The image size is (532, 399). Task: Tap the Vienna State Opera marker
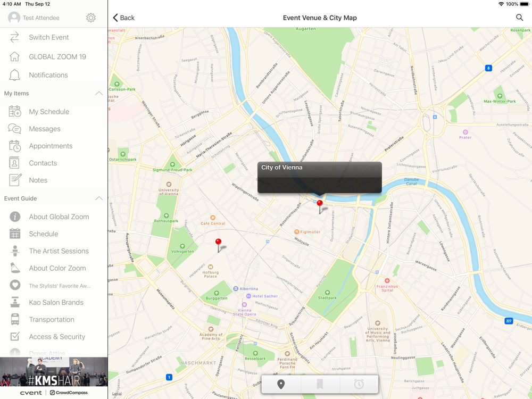(244, 310)
